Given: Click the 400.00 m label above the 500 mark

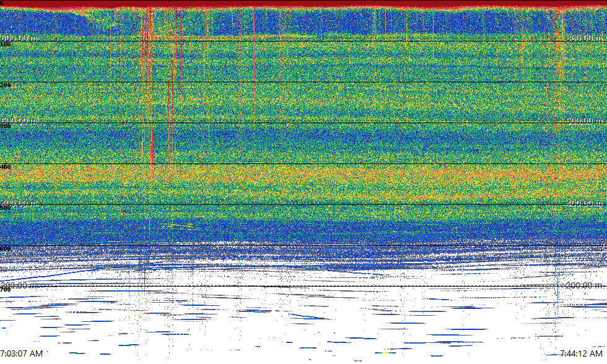Looking at the screenshot, I should pos(19,203).
